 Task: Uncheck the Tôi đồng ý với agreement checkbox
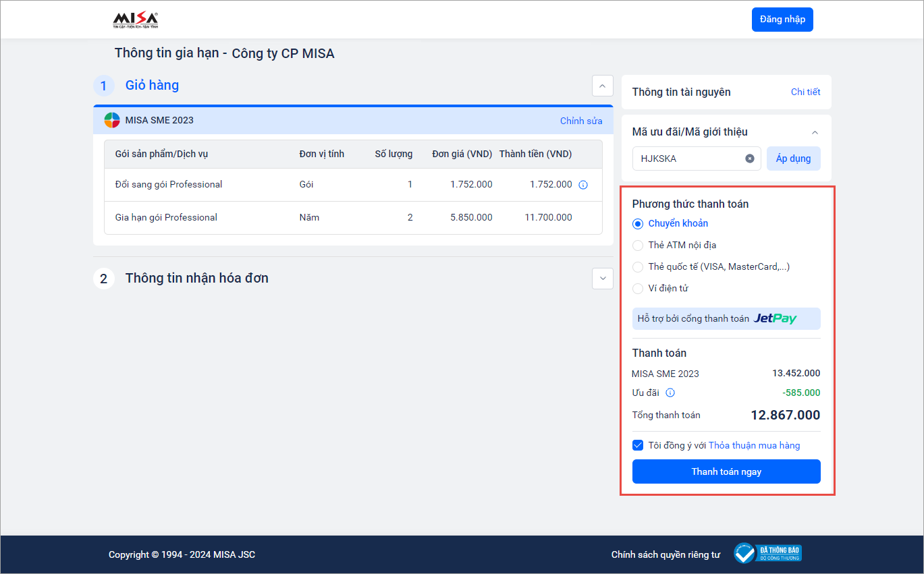click(638, 445)
